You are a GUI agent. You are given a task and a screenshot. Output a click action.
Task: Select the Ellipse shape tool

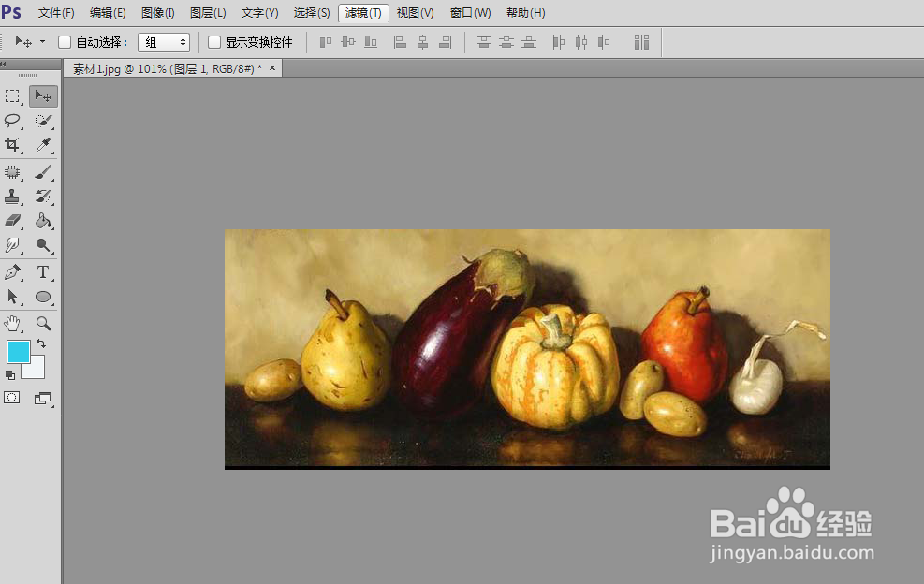click(x=43, y=297)
